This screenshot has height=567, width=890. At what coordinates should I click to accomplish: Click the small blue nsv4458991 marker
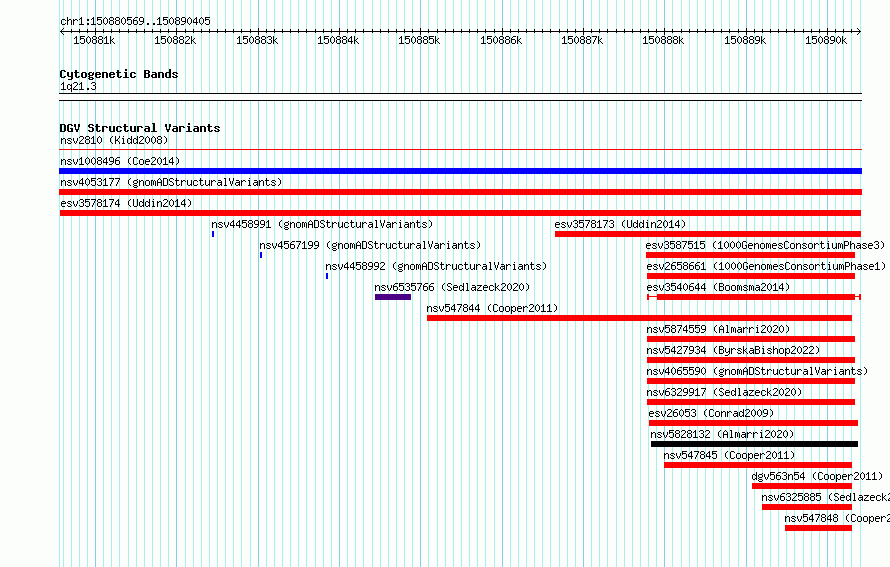click(213, 234)
